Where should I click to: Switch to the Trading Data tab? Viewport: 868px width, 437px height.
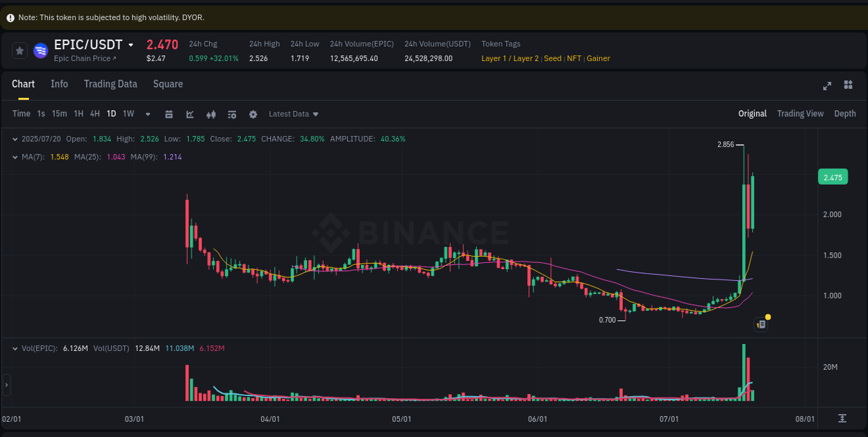point(110,84)
